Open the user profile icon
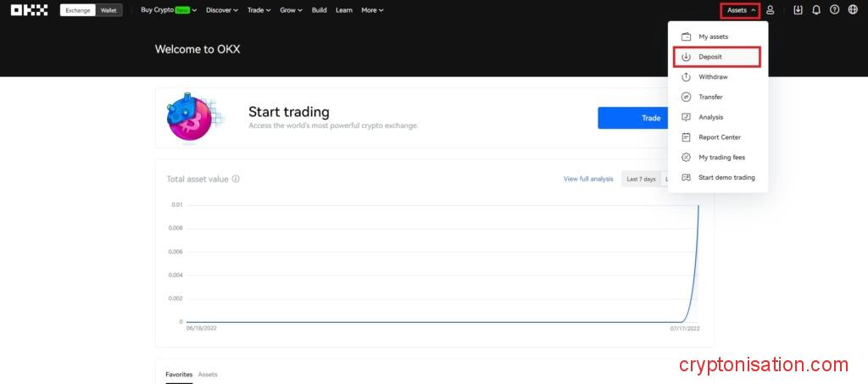 [x=770, y=10]
